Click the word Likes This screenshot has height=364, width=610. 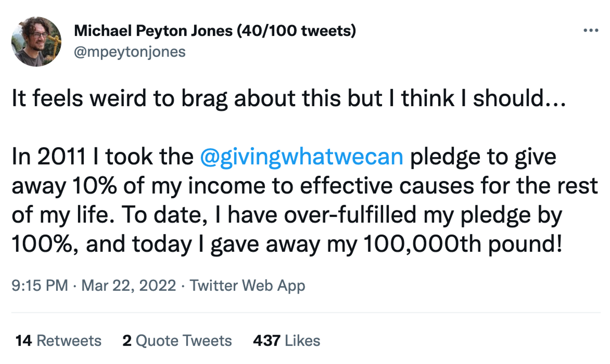[x=303, y=341]
